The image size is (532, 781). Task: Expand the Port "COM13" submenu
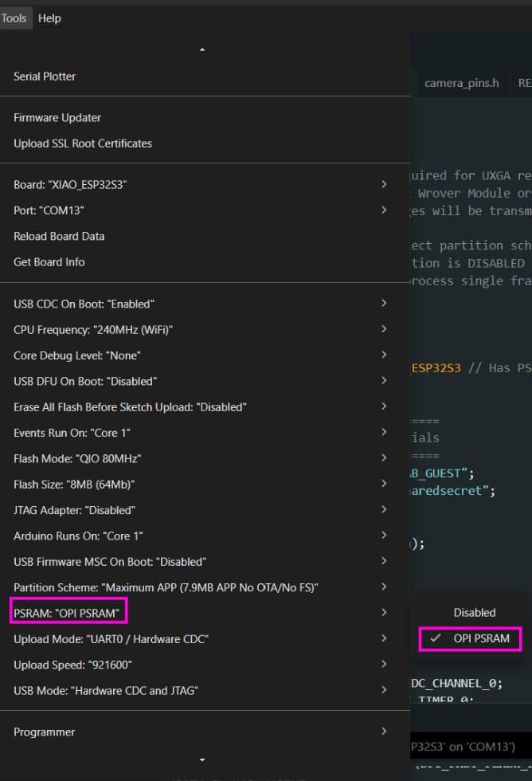[205, 210]
